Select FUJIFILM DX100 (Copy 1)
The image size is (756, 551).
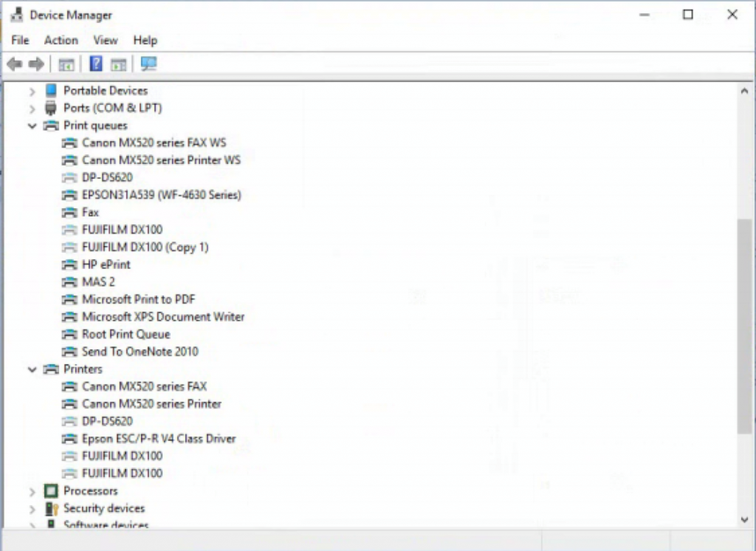tap(145, 247)
